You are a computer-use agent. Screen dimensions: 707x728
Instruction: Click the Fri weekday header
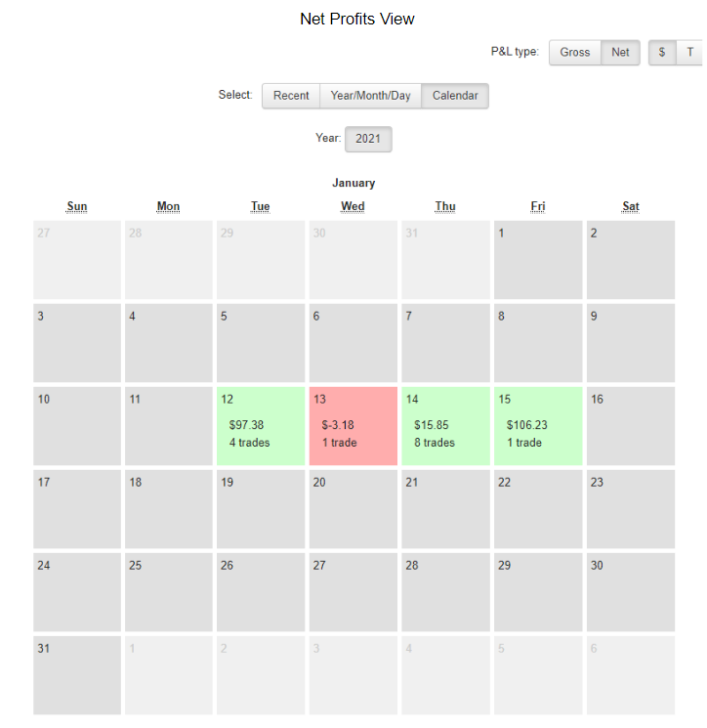(537, 206)
